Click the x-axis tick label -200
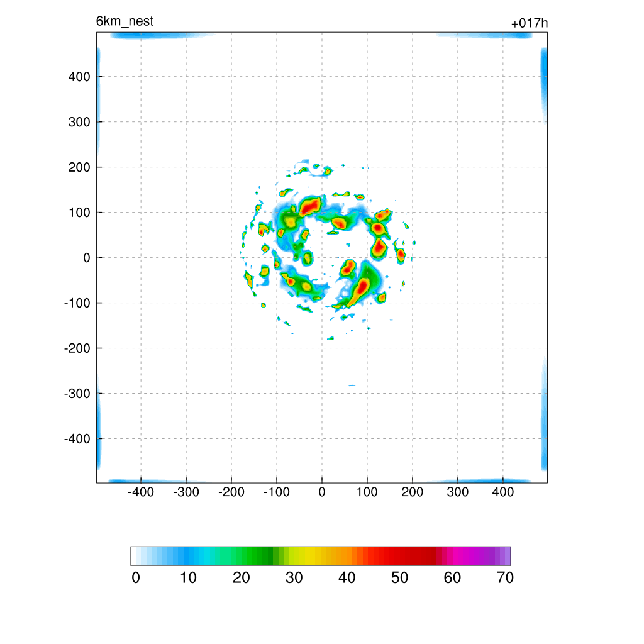Screen dimensions: 644x644 pos(231,492)
